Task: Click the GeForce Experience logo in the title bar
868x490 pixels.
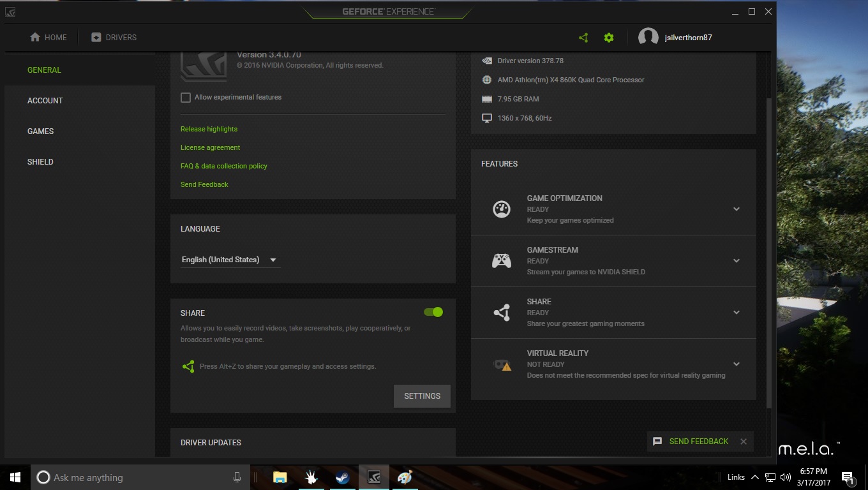Action: click(x=389, y=11)
